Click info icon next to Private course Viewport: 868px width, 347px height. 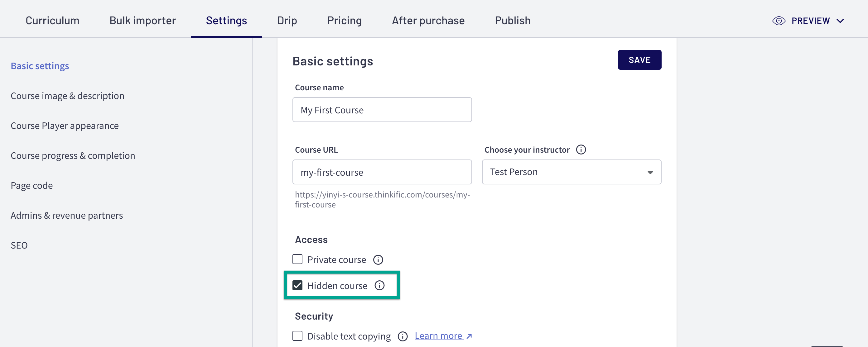(x=378, y=260)
